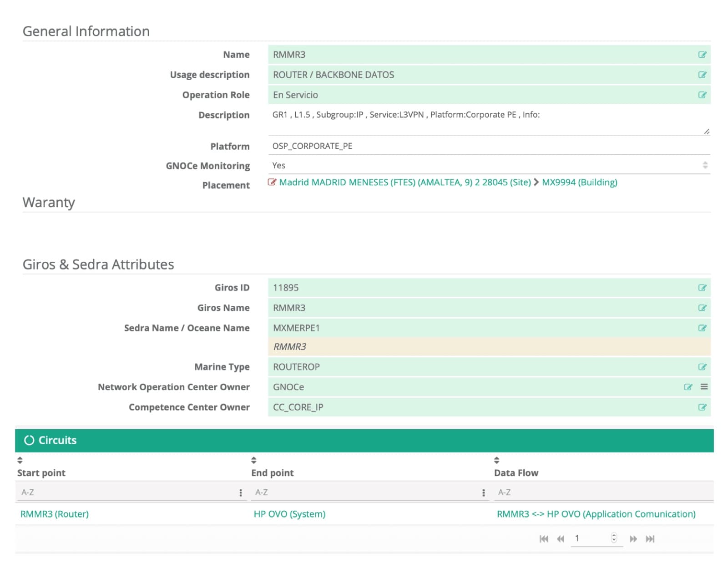The height and width of the screenshot is (569, 728).
Task: Open the GNOCe Monitoring Yes dropdown
Action: (x=489, y=165)
